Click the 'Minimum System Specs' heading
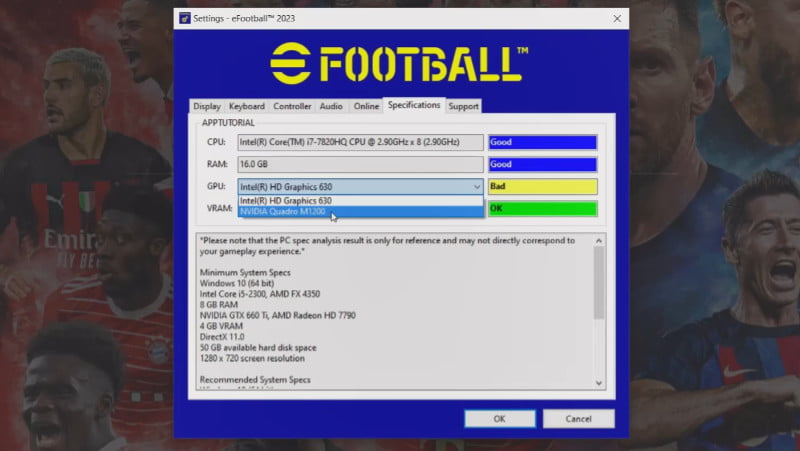This screenshot has width=800, height=451. [245, 272]
